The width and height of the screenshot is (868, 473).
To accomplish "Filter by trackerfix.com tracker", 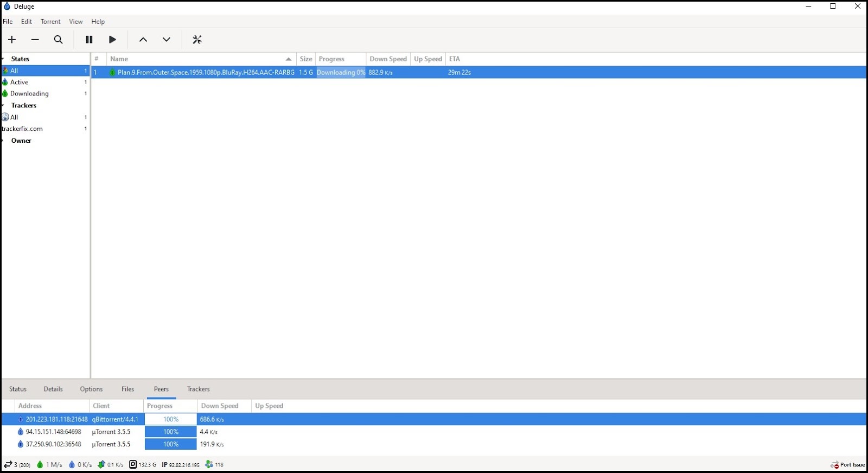I will point(45,129).
